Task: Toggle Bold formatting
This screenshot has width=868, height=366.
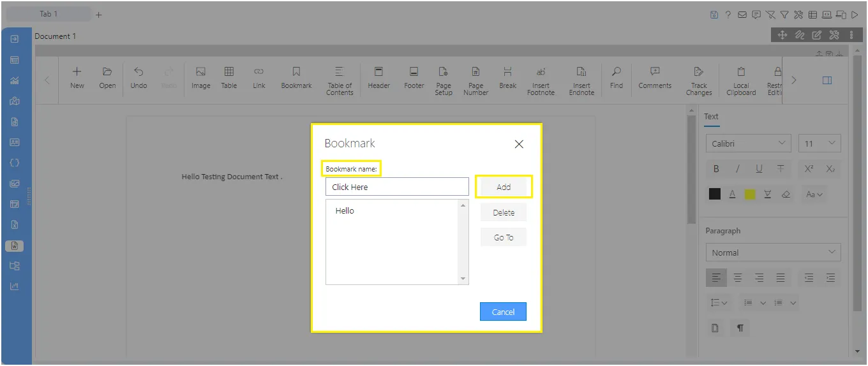Action: [x=716, y=169]
